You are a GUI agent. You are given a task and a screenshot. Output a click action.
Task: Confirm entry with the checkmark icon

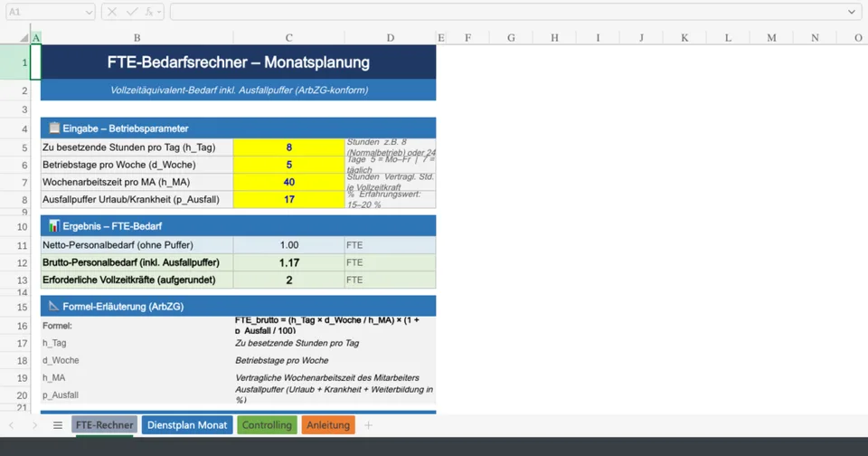click(132, 12)
